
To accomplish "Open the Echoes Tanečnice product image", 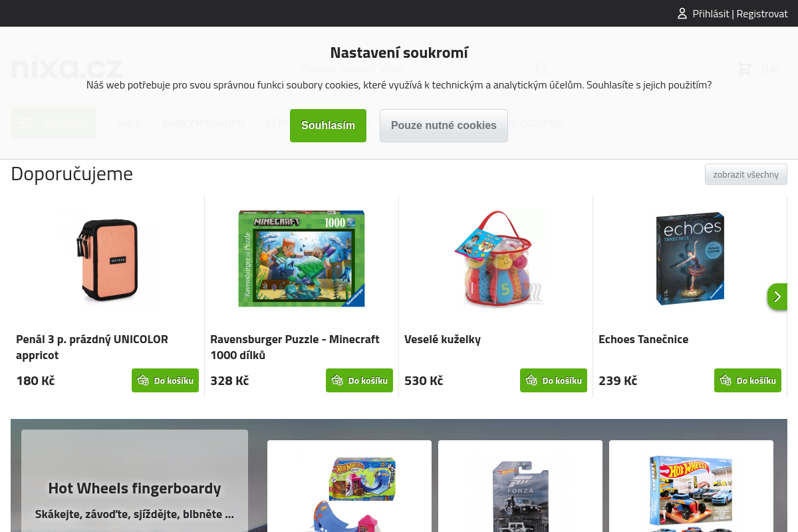I will (x=690, y=259).
